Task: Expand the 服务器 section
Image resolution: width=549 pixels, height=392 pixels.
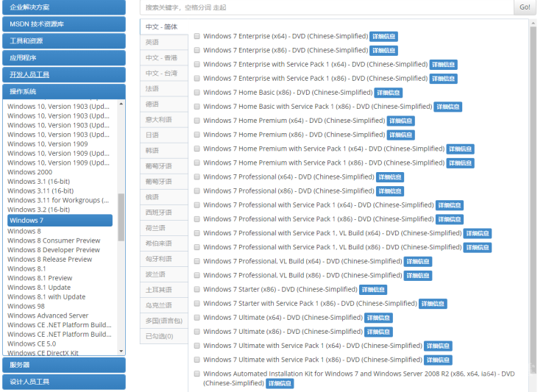Action: [64, 365]
